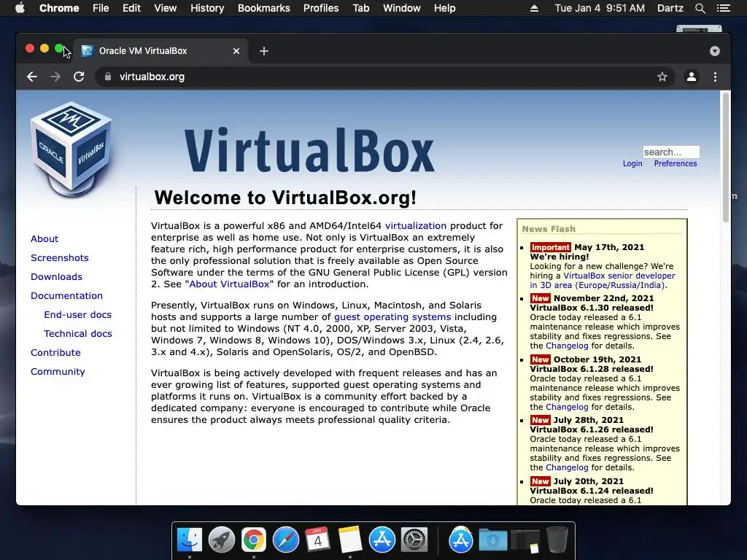This screenshot has height=560, width=747.
Task: Open the App Store icon beside Notes
Action: click(382, 540)
